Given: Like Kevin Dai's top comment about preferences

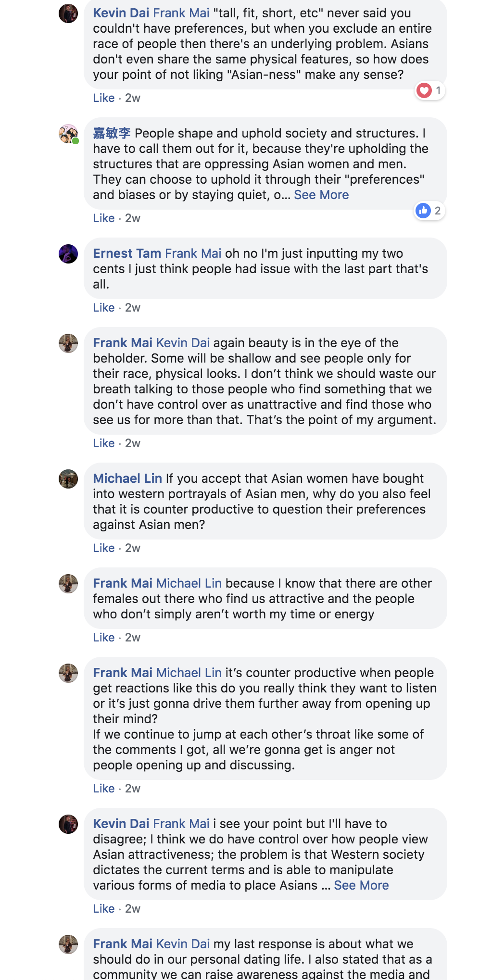Looking at the screenshot, I should (x=103, y=98).
